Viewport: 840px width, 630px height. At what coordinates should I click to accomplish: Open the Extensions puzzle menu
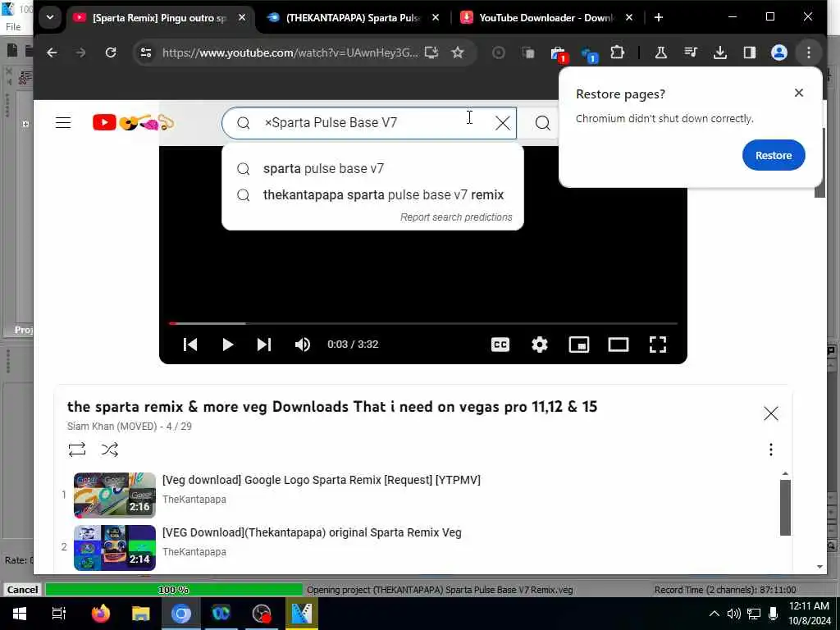[618, 52]
